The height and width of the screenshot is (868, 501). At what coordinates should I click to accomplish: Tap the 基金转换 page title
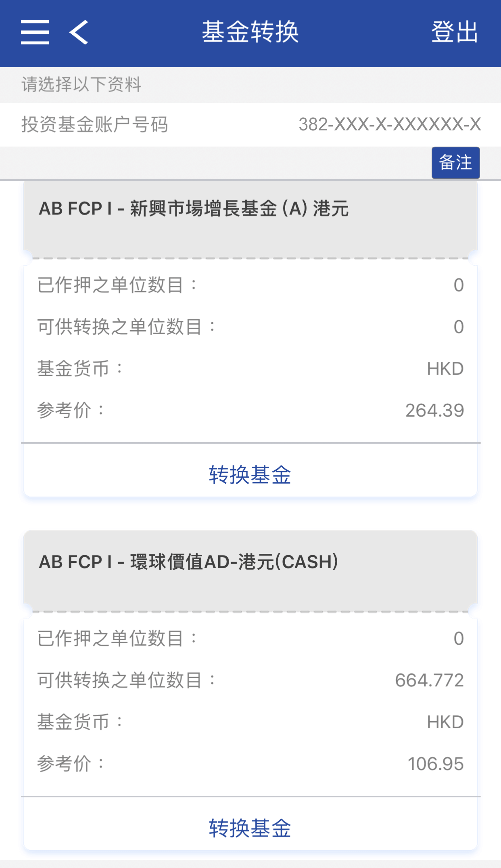[250, 32]
